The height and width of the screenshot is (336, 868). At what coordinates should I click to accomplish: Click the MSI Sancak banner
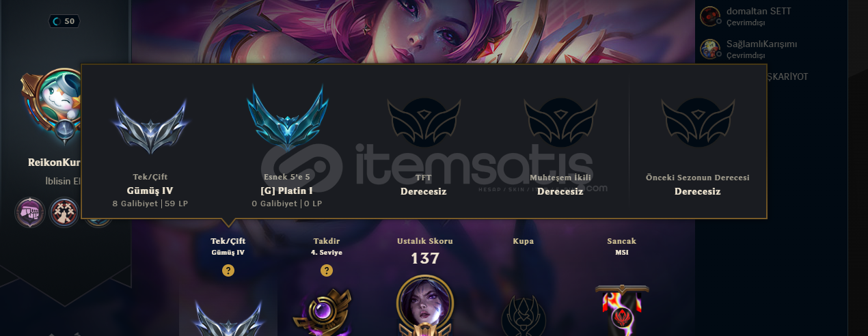click(x=622, y=311)
